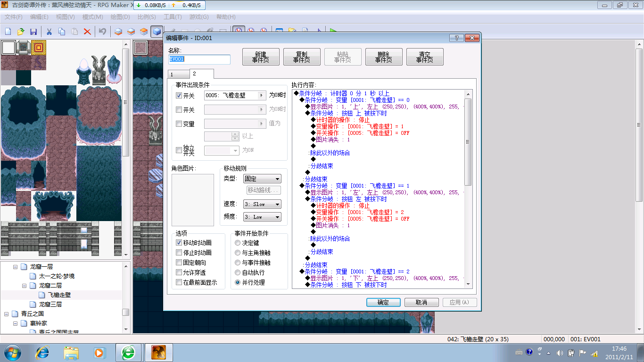Save project with the floppy disk icon
644x362 pixels.
coord(33,32)
